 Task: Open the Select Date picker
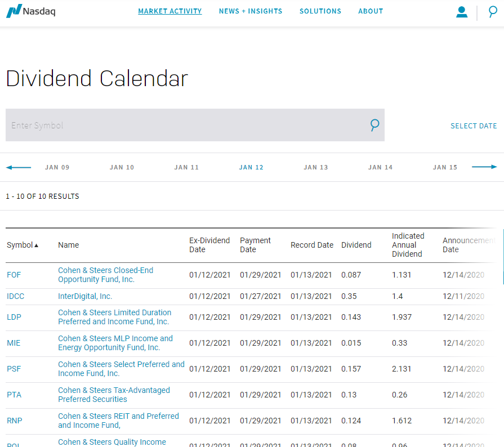click(474, 126)
